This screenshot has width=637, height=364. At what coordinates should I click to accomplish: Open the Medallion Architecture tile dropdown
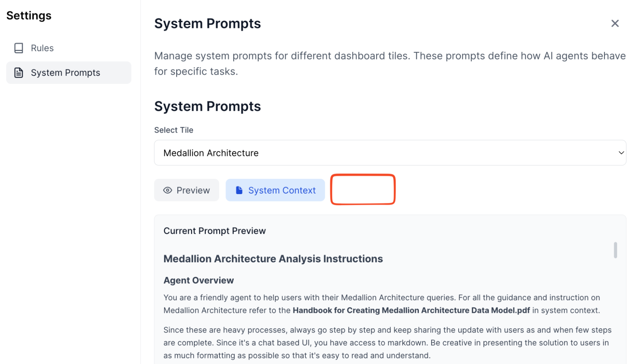click(390, 153)
